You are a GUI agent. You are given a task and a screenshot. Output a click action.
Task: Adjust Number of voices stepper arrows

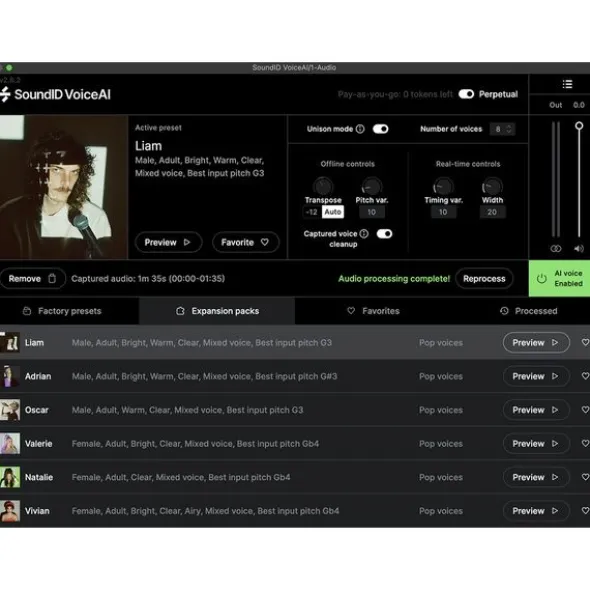point(509,129)
